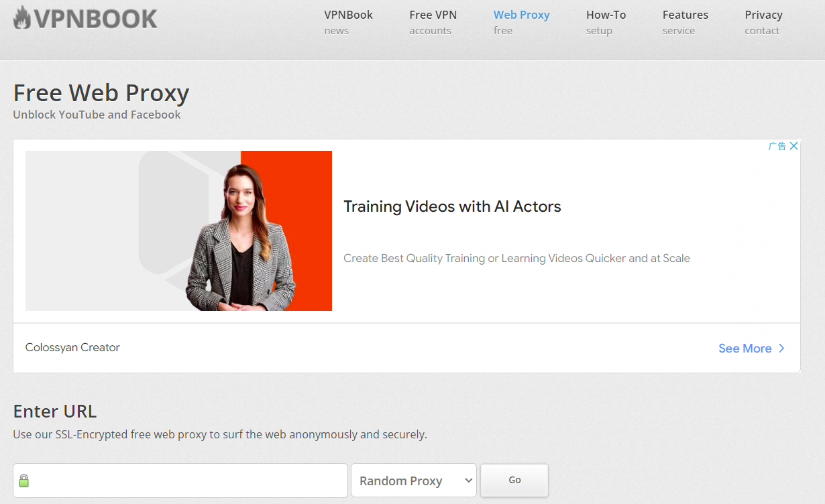Open Privacy contact page
Image resolution: width=825 pixels, height=504 pixels.
point(763,22)
